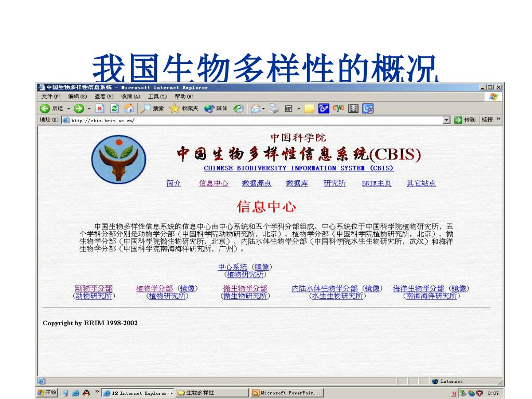532x399 pixels.
Task: Open the 查看(V) menu
Action: pyautogui.click(x=104, y=97)
